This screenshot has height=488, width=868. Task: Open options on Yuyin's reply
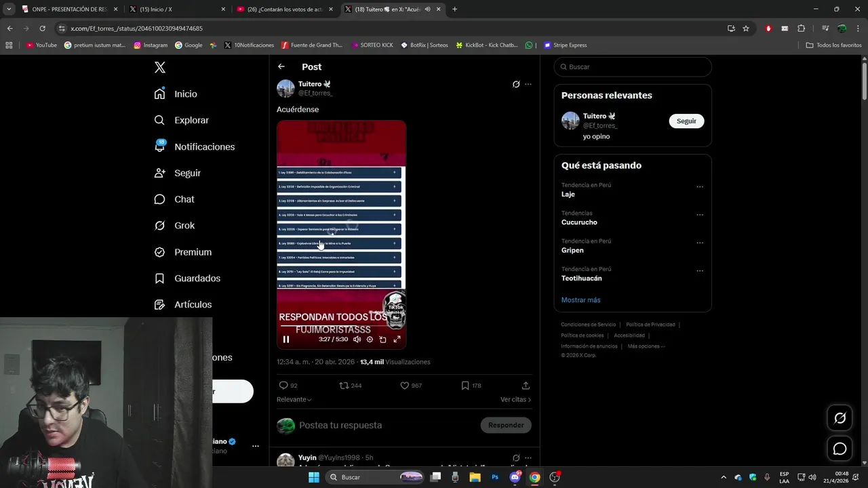[528, 457]
